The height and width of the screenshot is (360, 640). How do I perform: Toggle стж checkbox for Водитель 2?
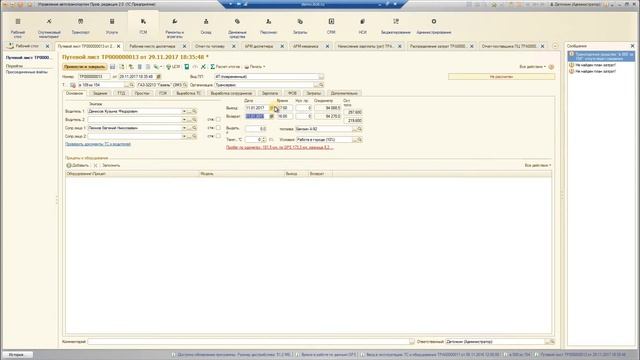(x=218, y=120)
